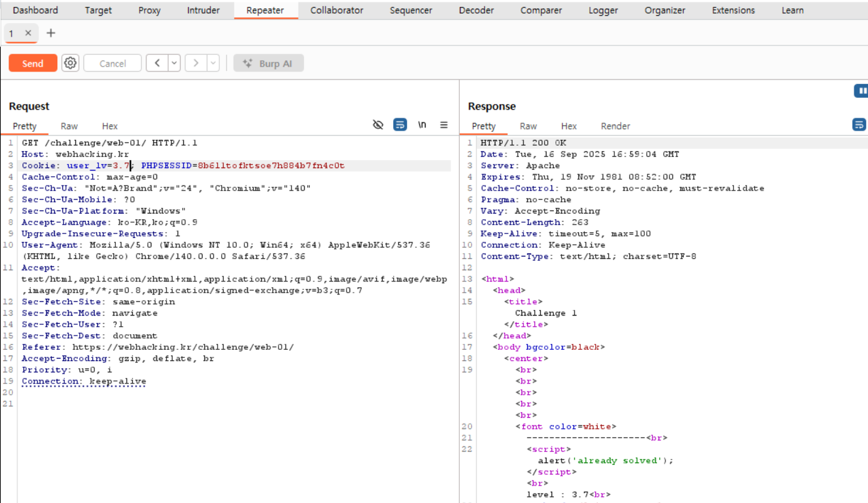Open the Comparer tab
The image size is (868, 503).
click(541, 10)
